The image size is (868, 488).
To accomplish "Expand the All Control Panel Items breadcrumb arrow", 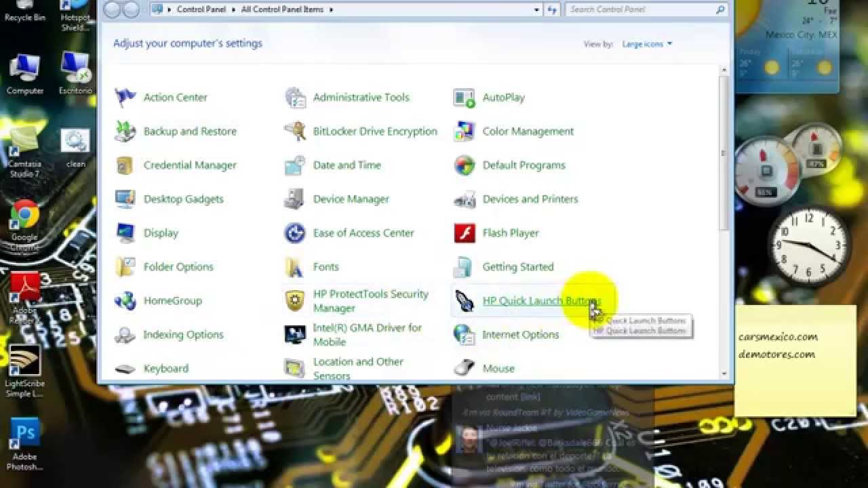I will [x=330, y=9].
